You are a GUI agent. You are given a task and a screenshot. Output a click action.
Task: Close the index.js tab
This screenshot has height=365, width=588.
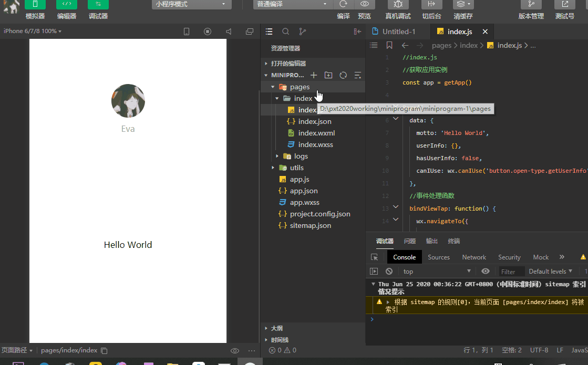tap(485, 32)
